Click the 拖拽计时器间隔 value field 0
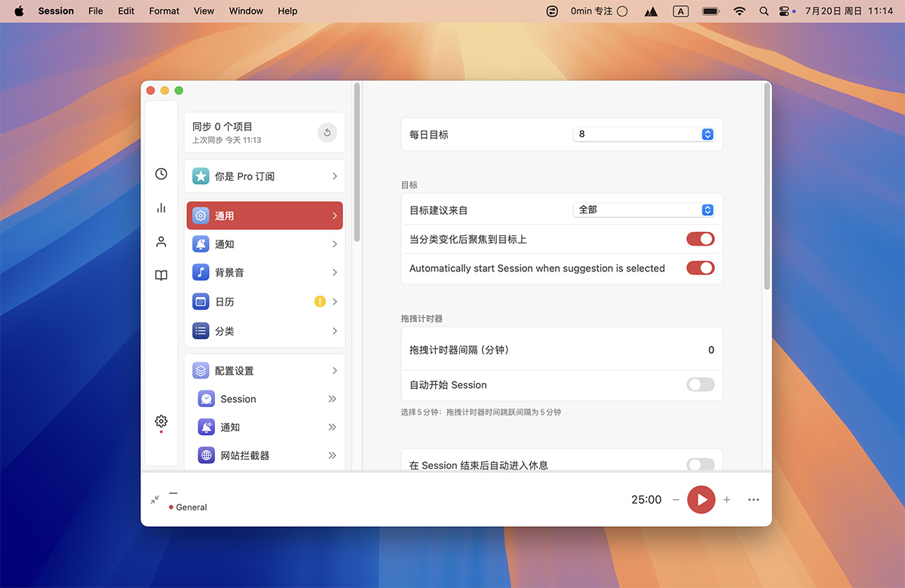The height and width of the screenshot is (588, 905). click(x=711, y=350)
